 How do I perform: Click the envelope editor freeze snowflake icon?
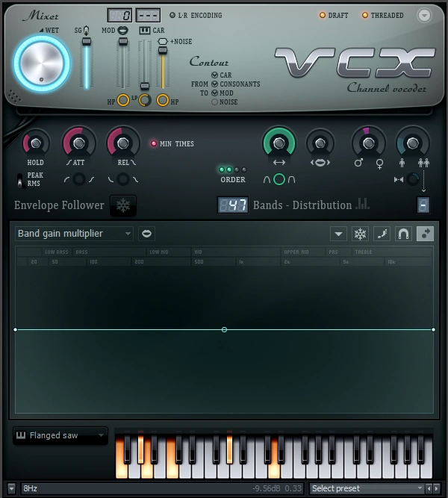pos(360,234)
